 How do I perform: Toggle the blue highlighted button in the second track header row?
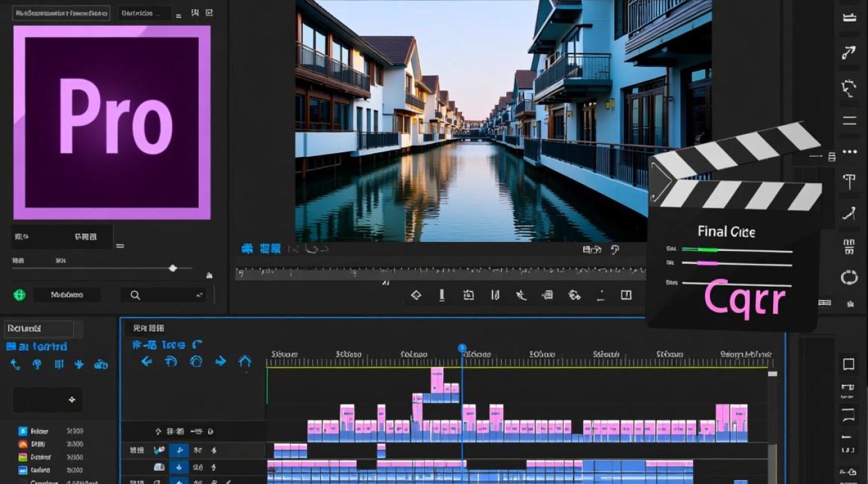(179, 467)
